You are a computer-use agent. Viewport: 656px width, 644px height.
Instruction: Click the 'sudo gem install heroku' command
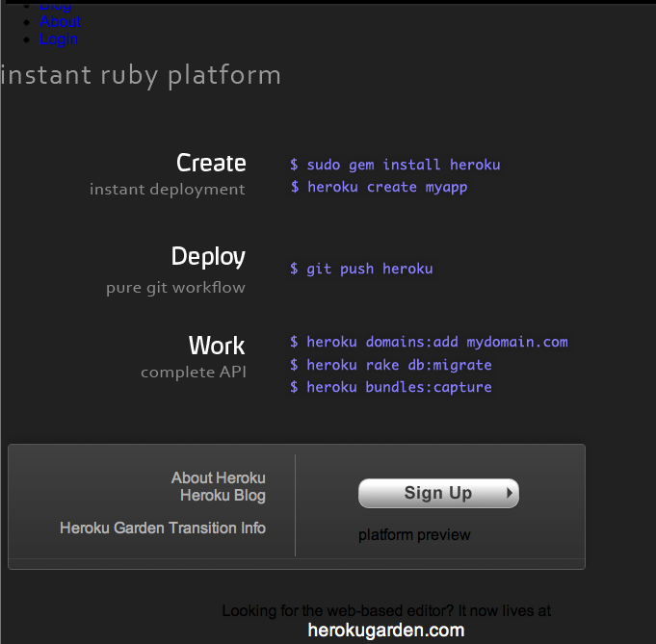[x=395, y=165]
